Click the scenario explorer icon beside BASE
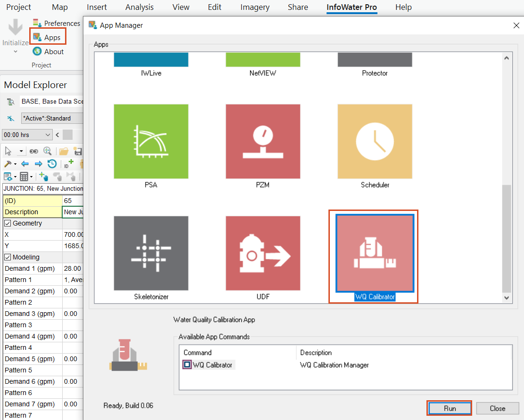 tap(11, 102)
